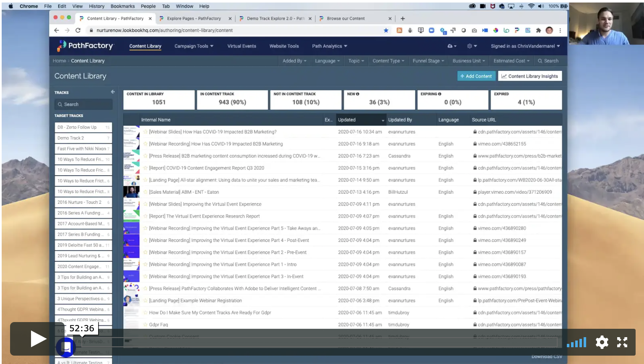644x364 pixels.
Task: Star the Virtual Event Experience Research Report row
Action: tap(145, 216)
